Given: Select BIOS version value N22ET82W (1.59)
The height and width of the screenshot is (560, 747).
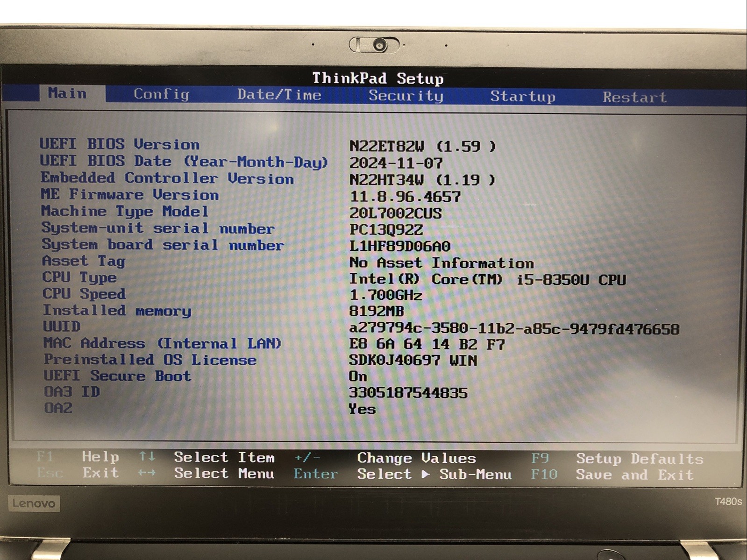Looking at the screenshot, I should pos(422,146).
